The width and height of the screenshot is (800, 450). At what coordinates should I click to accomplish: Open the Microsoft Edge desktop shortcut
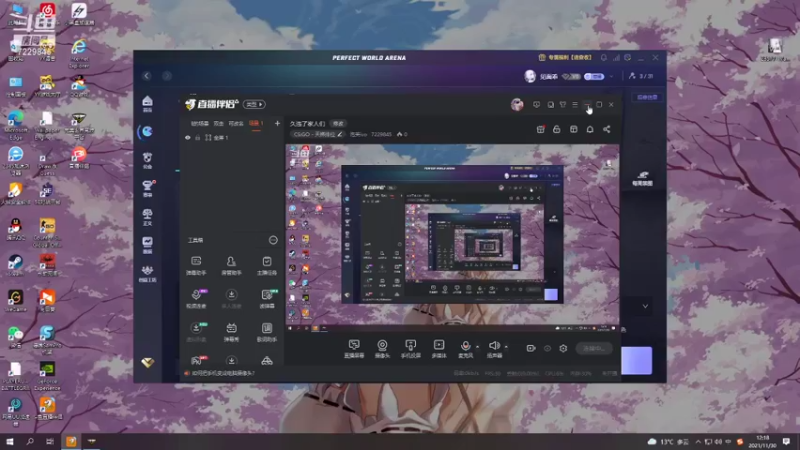[x=15, y=124]
